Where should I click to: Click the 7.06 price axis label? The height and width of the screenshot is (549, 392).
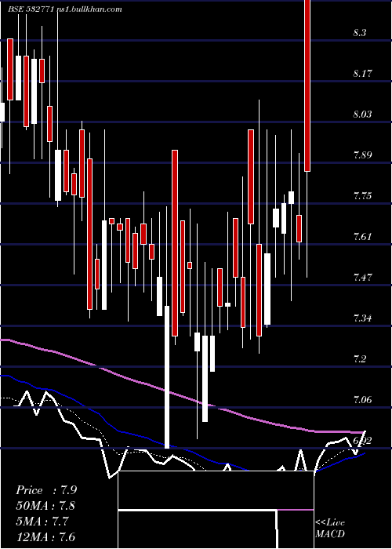coord(362,399)
